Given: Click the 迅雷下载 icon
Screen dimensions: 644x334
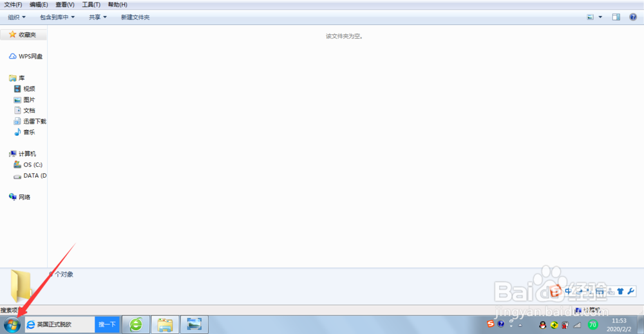Looking at the screenshot, I should (17, 121).
